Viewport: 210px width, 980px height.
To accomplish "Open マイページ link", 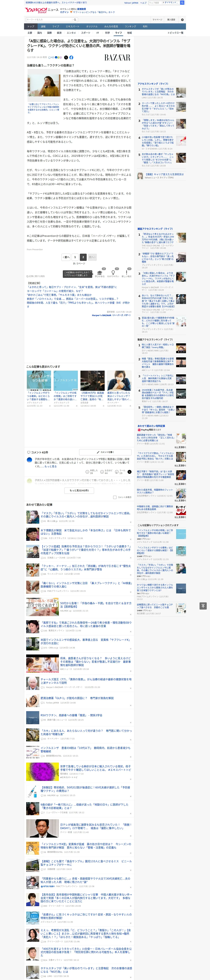I will [x=157, y=20].
